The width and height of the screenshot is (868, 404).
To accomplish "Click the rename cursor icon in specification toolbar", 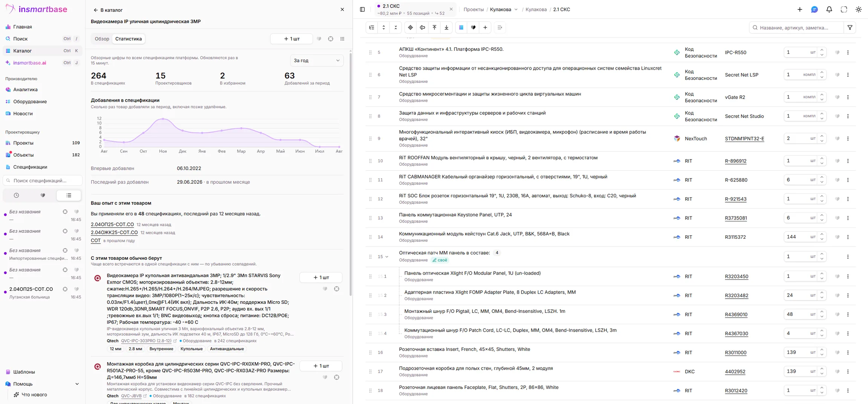I will pos(423,27).
